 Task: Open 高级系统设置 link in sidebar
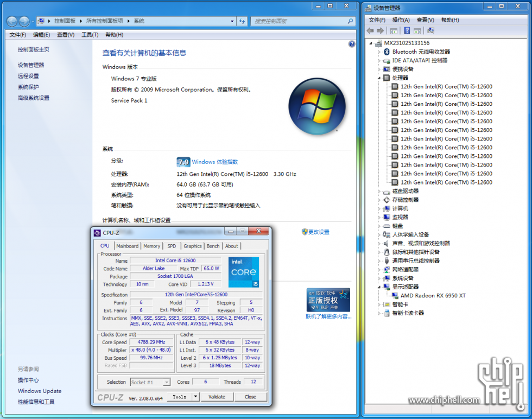tap(34, 98)
